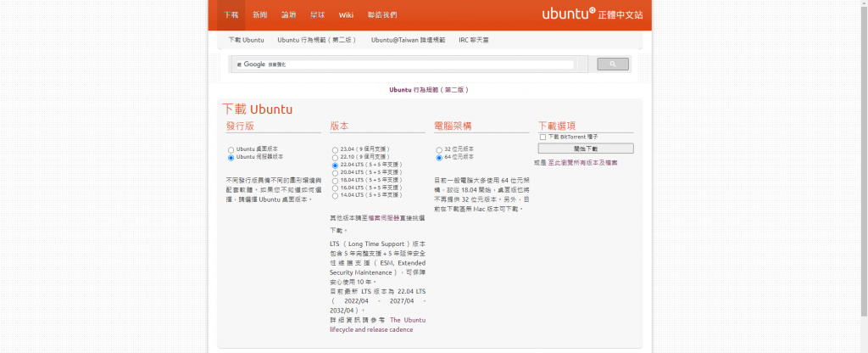Viewport: 868px width, 353px height.
Task: Select Ubuntu 伺服器版本 radio button
Action: point(231,157)
